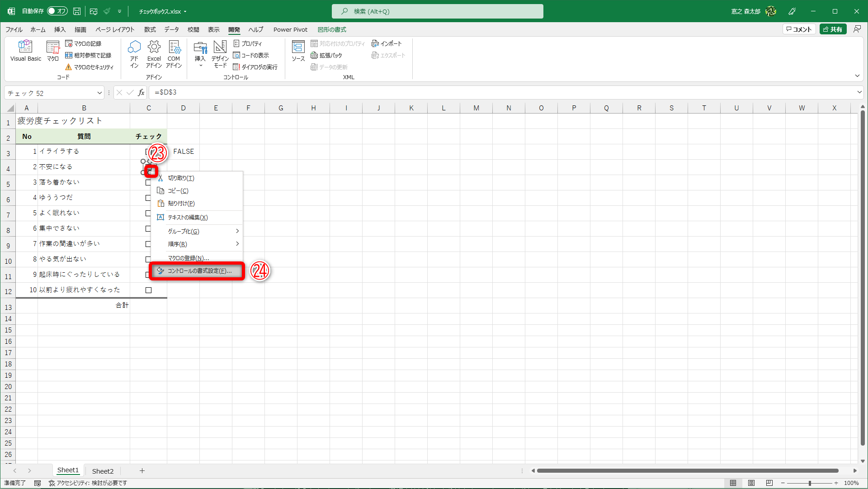
Task: Open the XML Source pane
Action: click(298, 50)
